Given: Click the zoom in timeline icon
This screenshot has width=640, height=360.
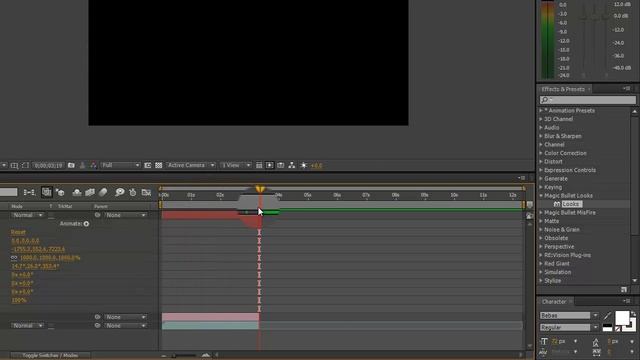Looking at the screenshot, I should pyautogui.click(x=206, y=356).
